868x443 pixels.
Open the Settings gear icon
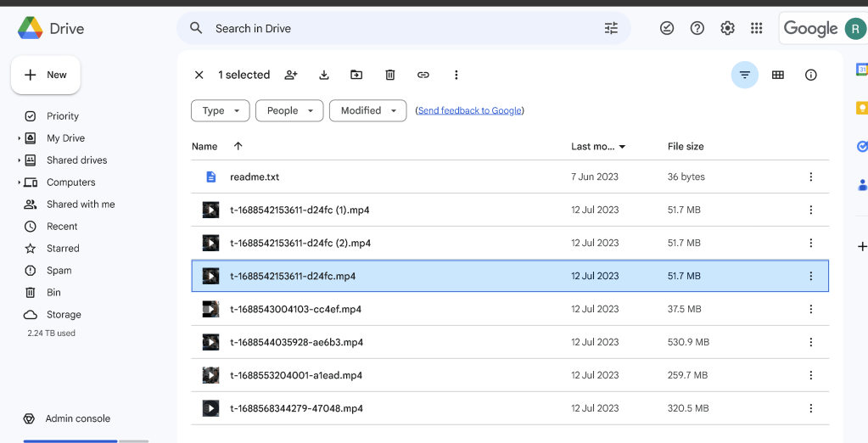pyautogui.click(x=727, y=28)
